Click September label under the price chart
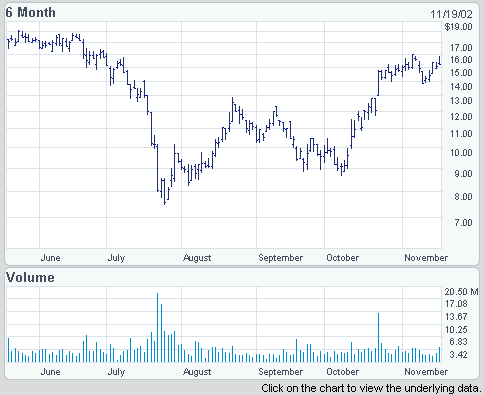 (281, 258)
